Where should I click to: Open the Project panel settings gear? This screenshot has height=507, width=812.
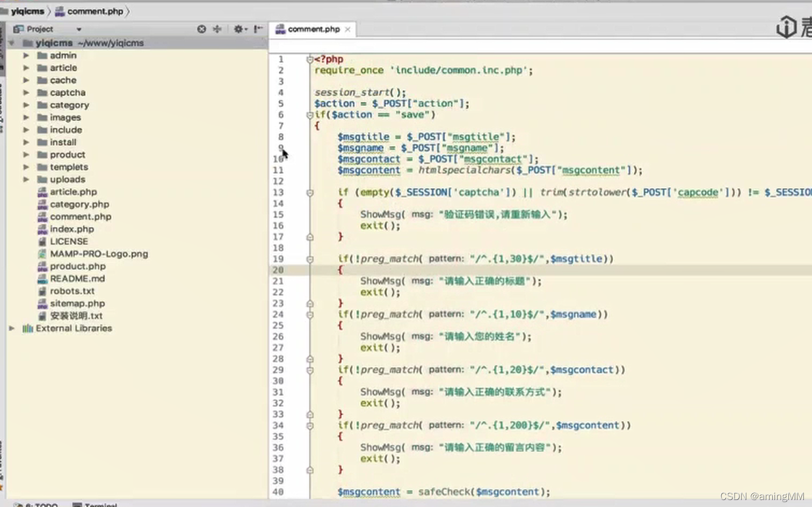click(239, 29)
